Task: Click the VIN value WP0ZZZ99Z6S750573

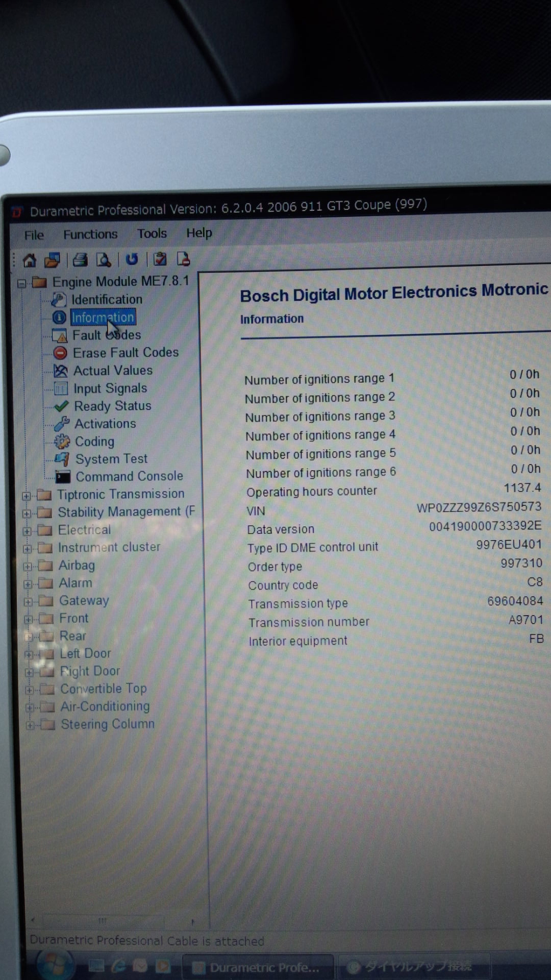Action: coord(479,507)
